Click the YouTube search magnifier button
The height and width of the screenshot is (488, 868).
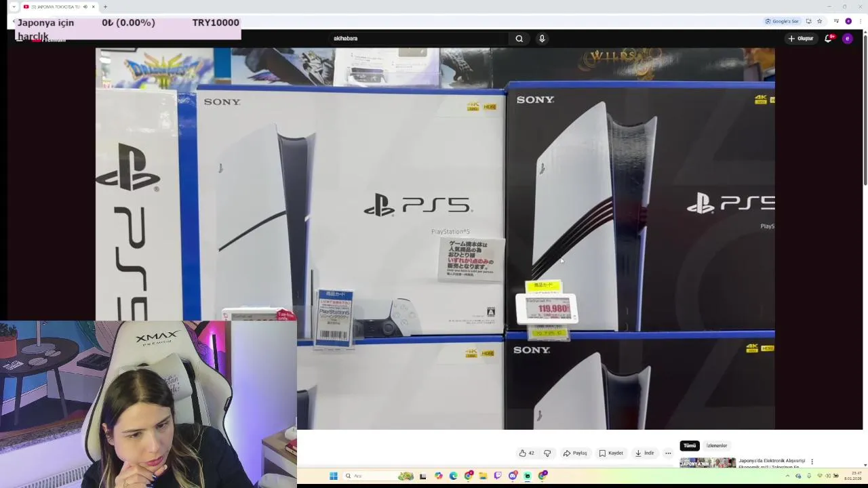[519, 39]
